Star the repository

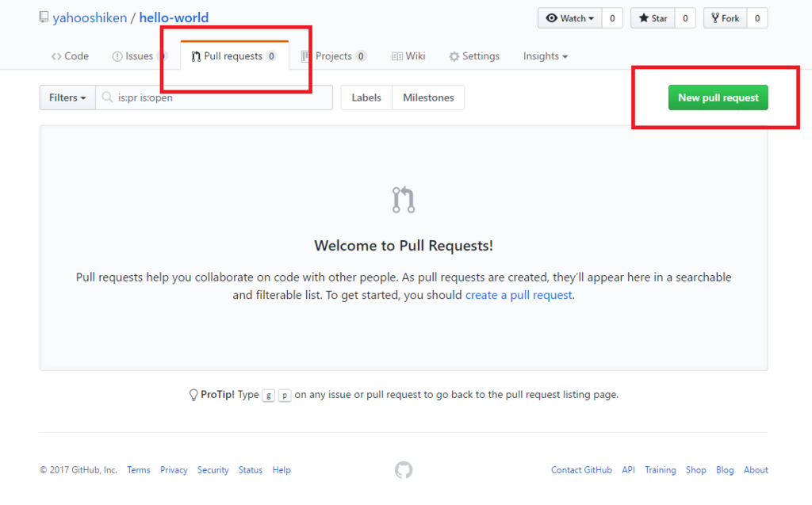[x=653, y=18]
